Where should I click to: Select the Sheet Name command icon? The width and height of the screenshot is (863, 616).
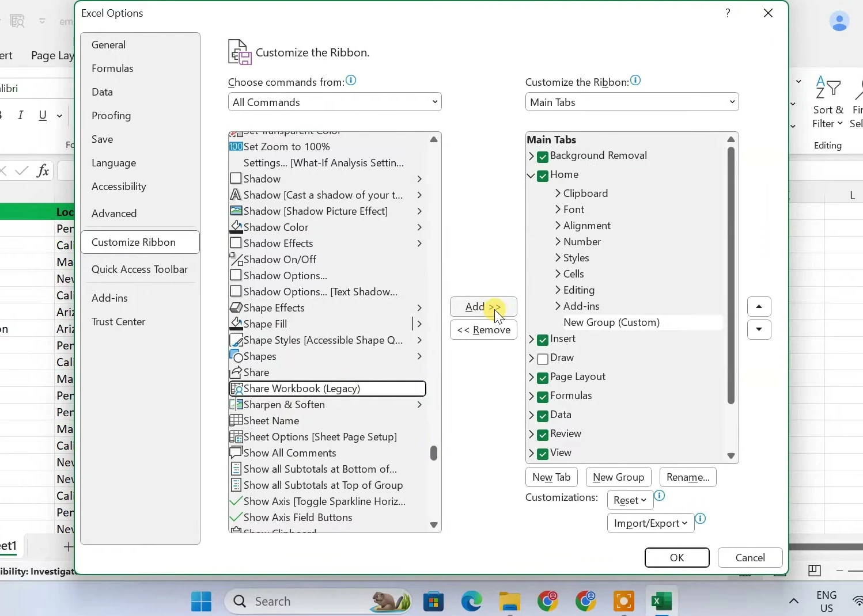tap(236, 421)
